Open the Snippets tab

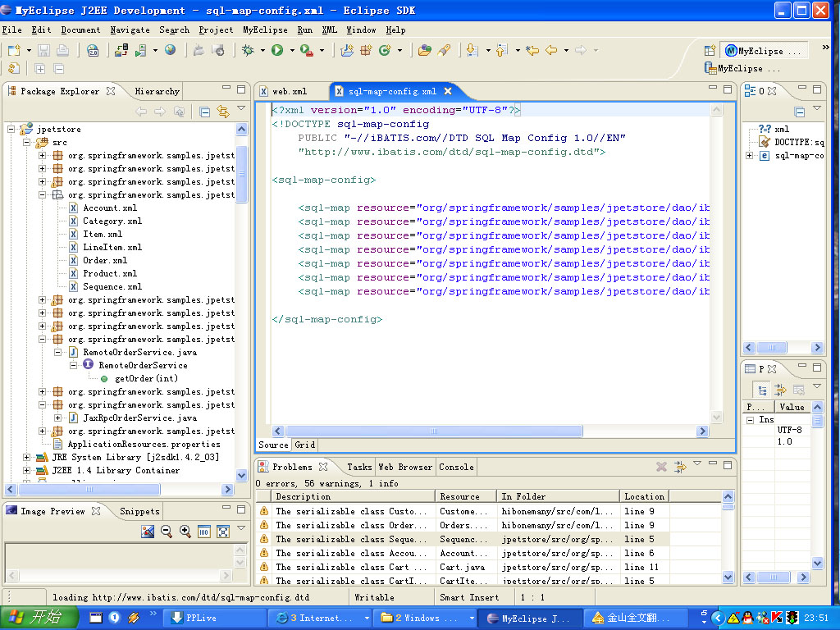pyautogui.click(x=139, y=511)
